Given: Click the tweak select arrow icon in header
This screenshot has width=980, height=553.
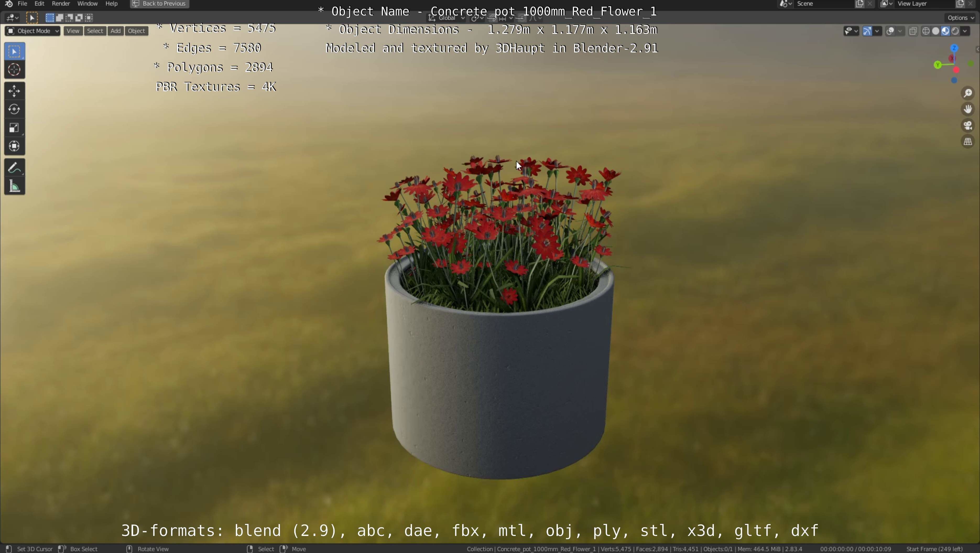Looking at the screenshot, I should 32,18.
